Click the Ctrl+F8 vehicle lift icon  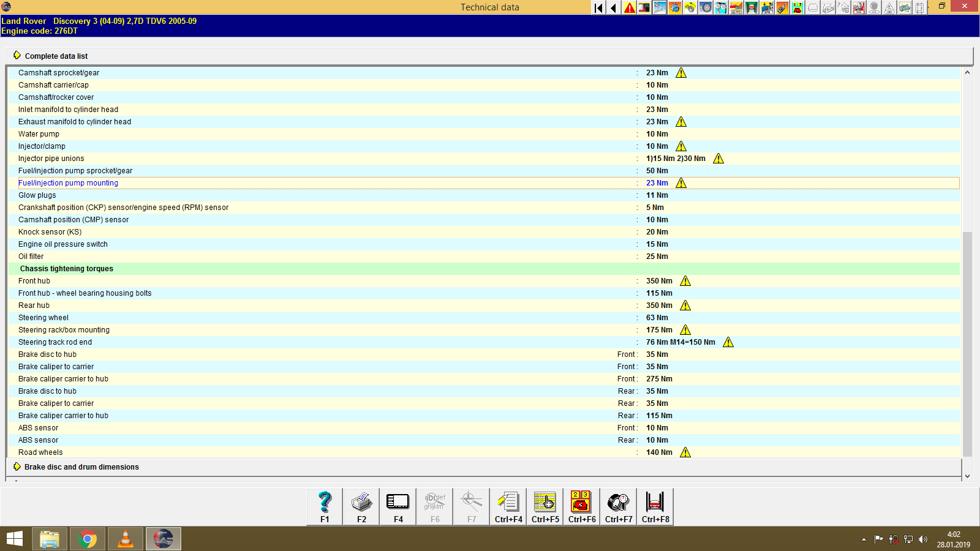click(x=655, y=506)
